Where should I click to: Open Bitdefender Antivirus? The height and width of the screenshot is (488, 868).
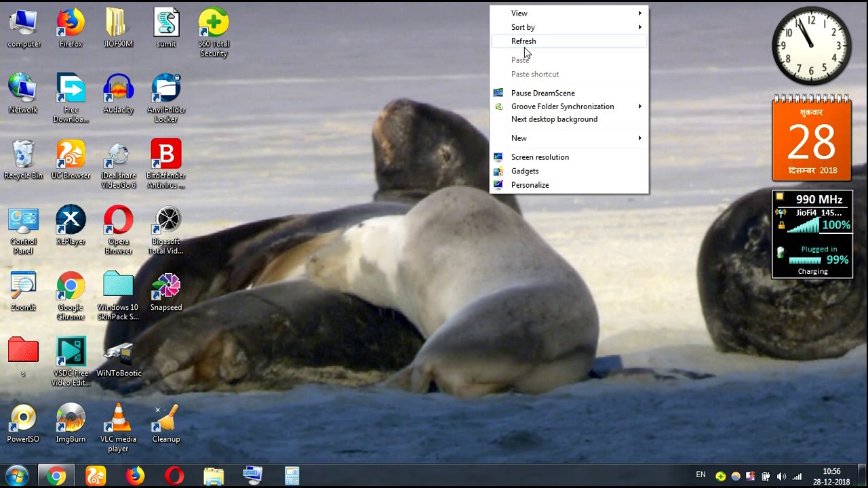point(166,152)
